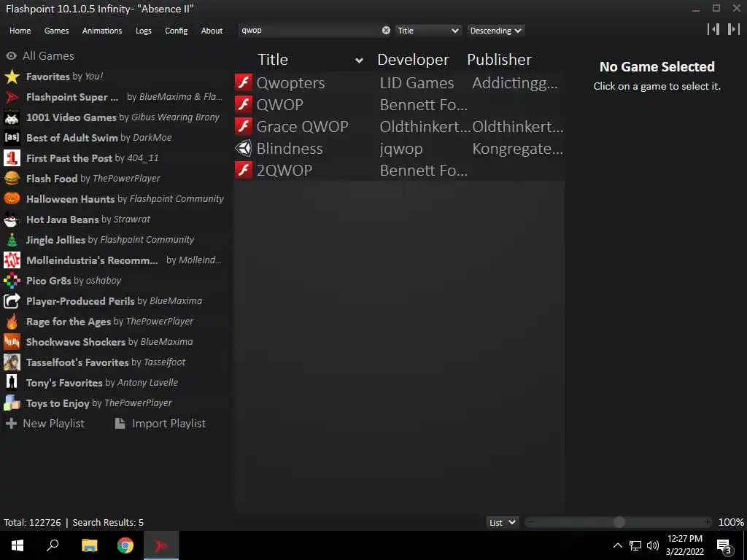Open the Hot Java Beans playlist
Image resolution: width=747 pixels, height=560 pixels.
pos(113,219)
